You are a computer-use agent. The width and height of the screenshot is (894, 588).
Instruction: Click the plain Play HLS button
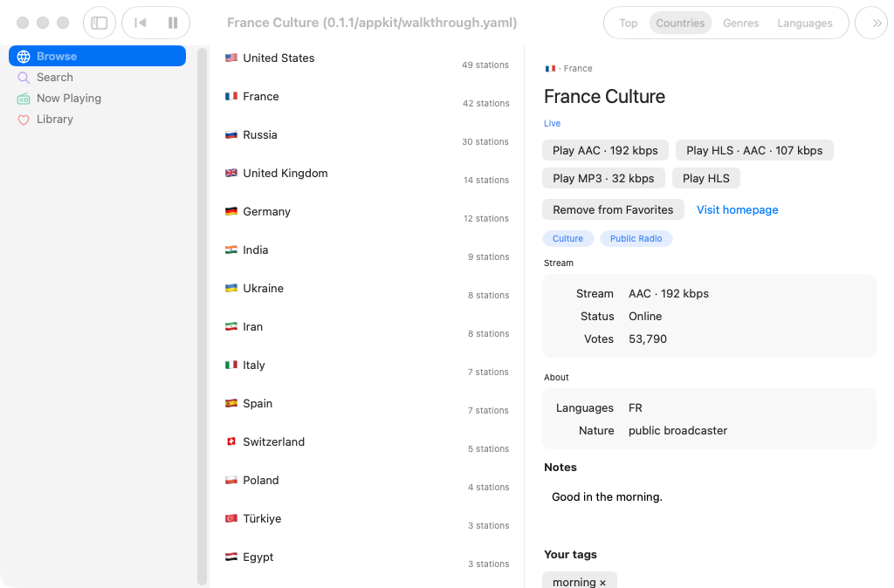(705, 178)
